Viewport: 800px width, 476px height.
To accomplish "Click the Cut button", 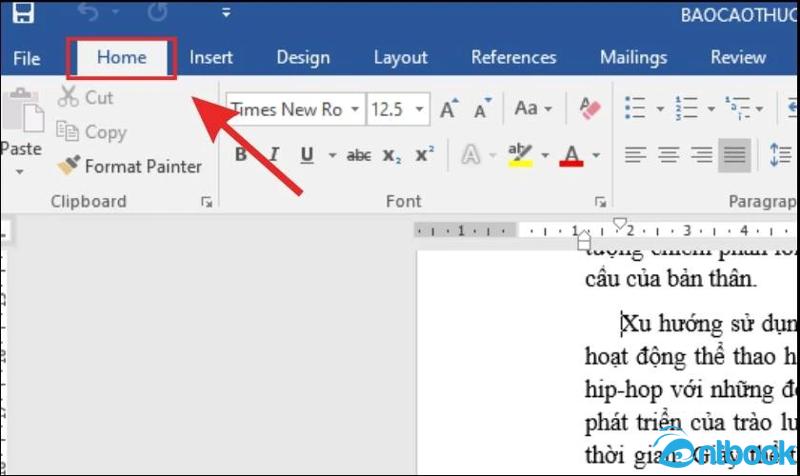I will pos(85,97).
